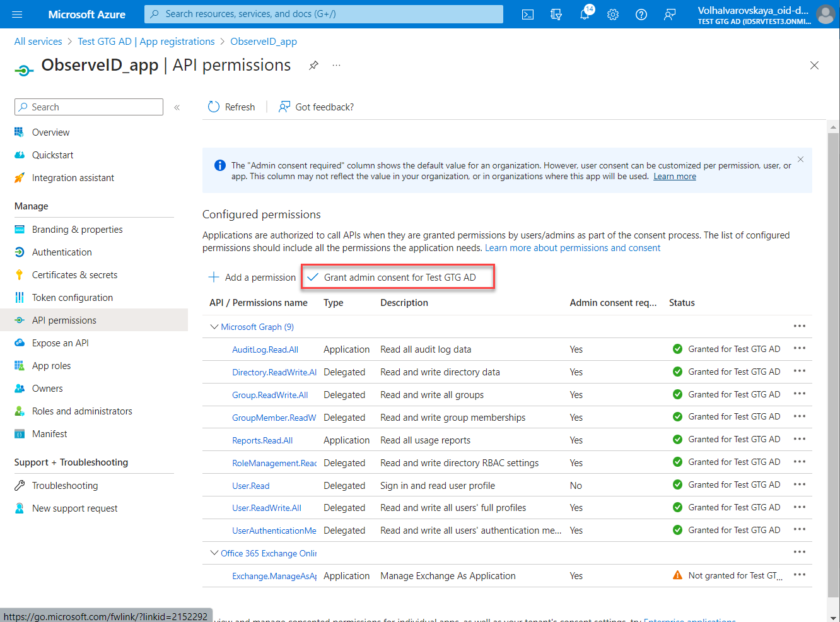The height and width of the screenshot is (622, 840).
Task: Open the User.Read permission link
Action: point(250,486)
